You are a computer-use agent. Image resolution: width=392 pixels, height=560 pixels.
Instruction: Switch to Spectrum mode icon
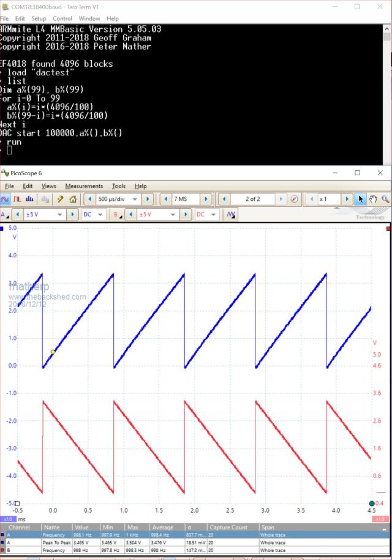[x=31, y=199]
